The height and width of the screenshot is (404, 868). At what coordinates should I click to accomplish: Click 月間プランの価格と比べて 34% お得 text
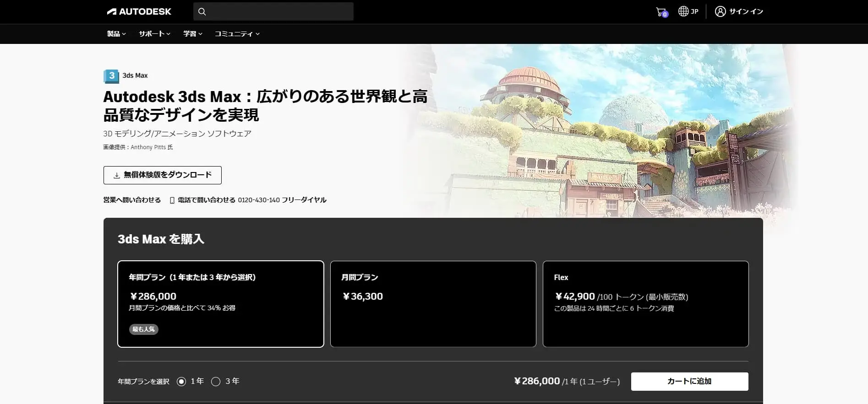[182, 308]
